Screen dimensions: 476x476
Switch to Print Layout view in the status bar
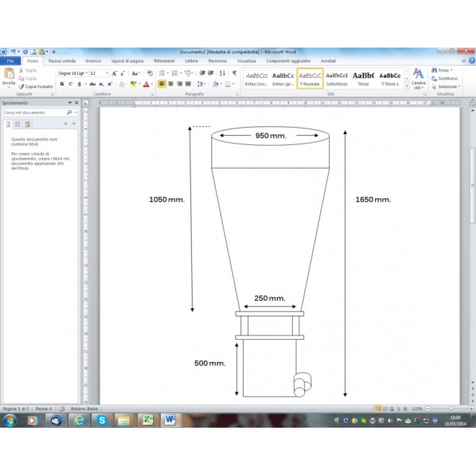click(x=378, y=409)
